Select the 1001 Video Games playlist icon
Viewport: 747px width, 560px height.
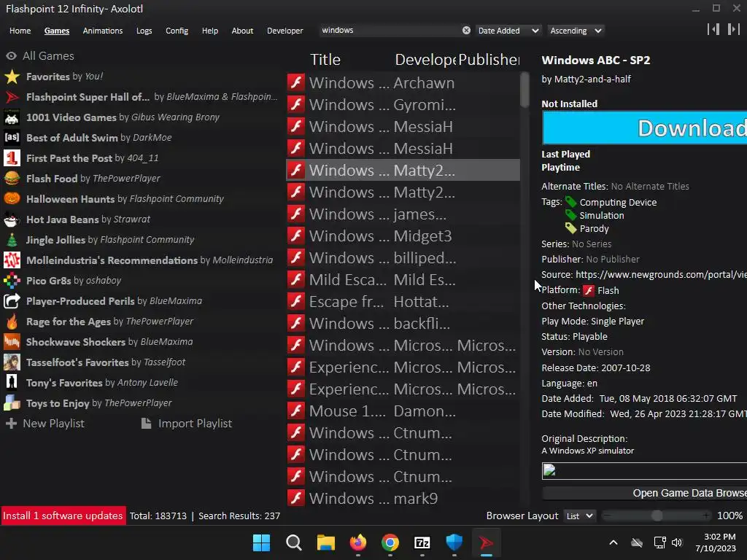tap(12, 117)
